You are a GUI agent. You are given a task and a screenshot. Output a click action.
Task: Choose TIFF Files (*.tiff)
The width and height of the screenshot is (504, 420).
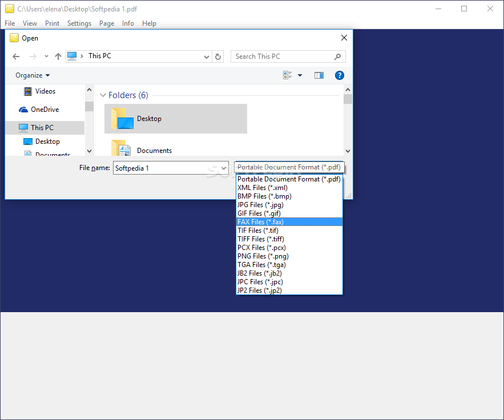tap(289, 239)
